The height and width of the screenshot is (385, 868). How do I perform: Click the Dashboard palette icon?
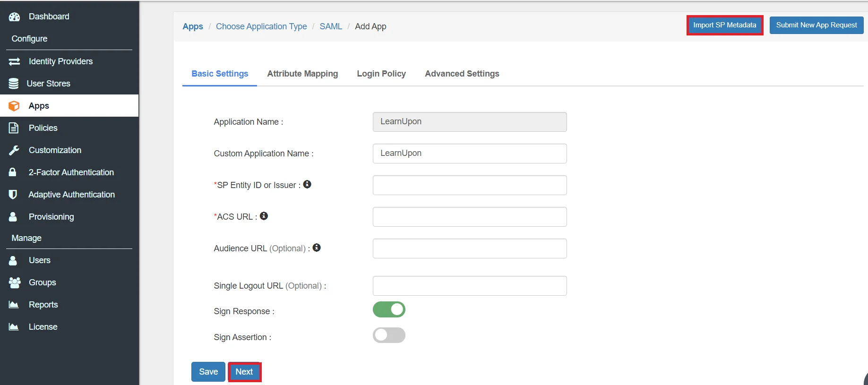[14, 17]
